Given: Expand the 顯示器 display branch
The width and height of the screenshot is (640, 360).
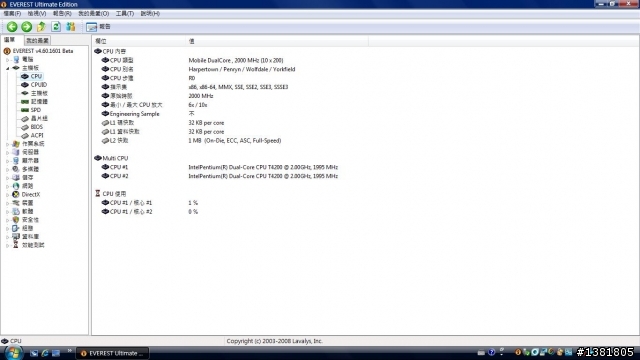Looking at the screenshot, I should click(7, 161).
